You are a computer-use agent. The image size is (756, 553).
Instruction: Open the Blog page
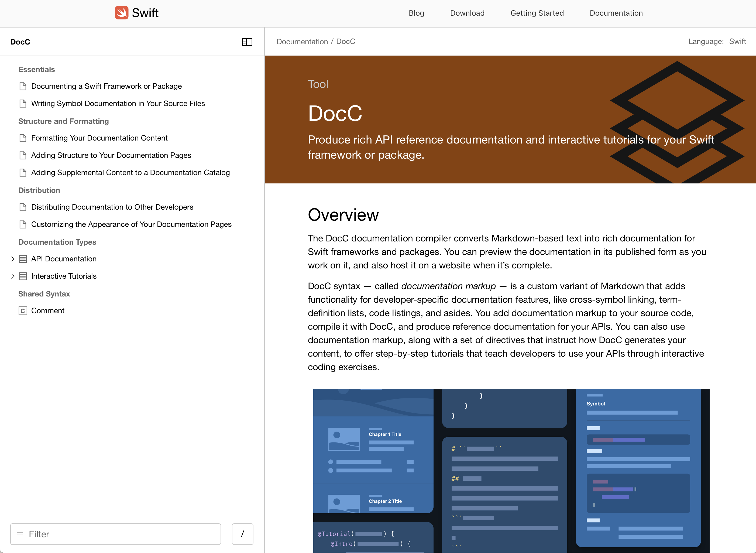[417, 13]
